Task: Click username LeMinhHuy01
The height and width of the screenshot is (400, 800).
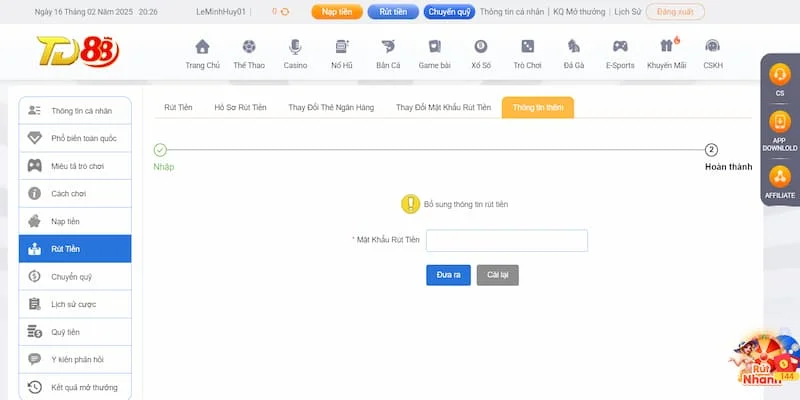Action: [x=221, y=12]
